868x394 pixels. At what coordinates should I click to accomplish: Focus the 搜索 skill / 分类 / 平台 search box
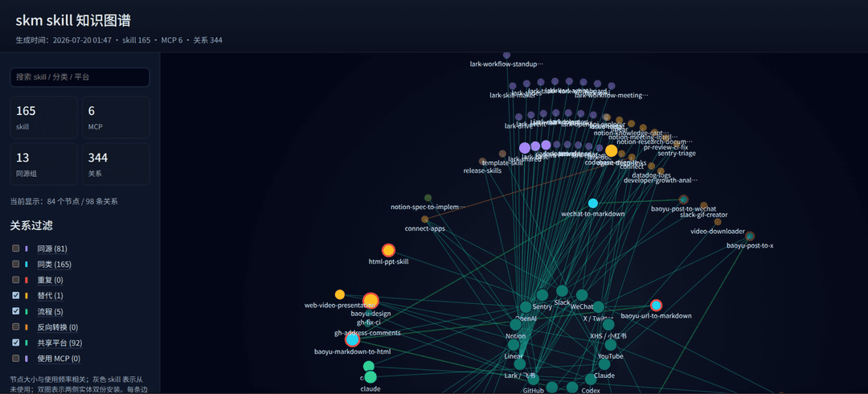[x=80, y=77]
